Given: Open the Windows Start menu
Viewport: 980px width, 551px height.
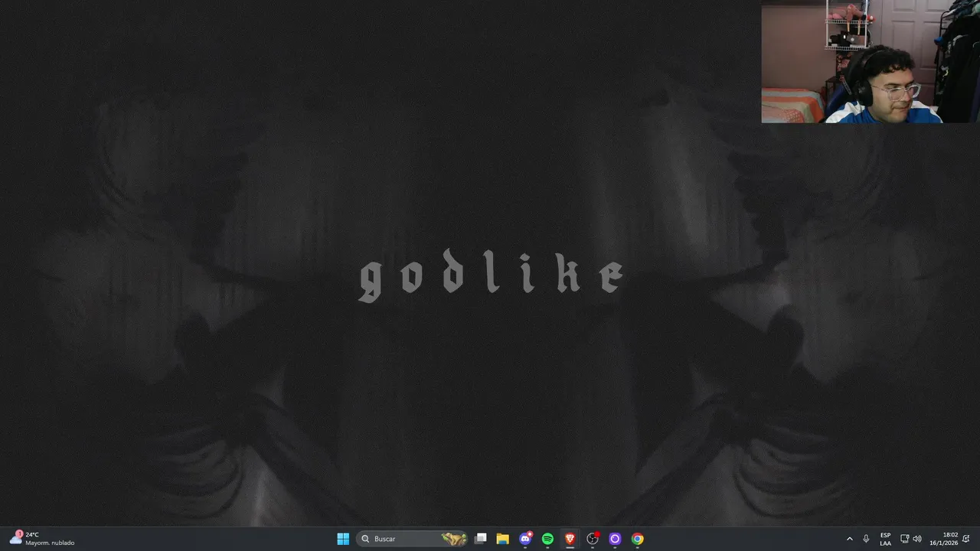Looking at the screenshot, I should (343, 539).
